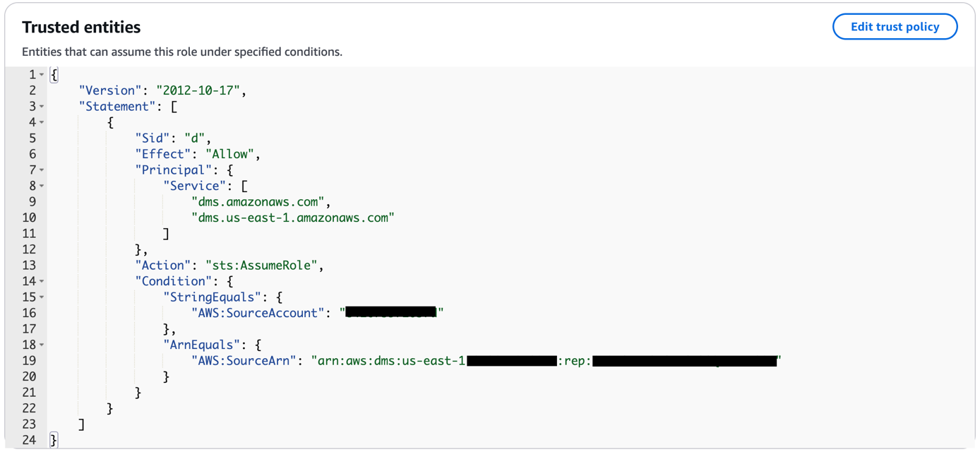Click the "dms.us-east-1.amazonaws.com" service string
This screenshot has height=452, width=980.
click(x=292, y=218)
